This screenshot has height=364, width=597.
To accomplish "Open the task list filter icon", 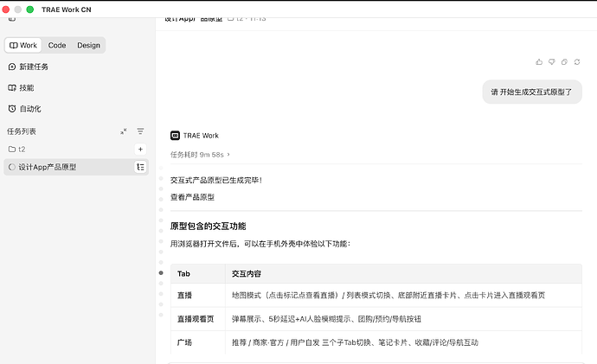I will (140, 131).
